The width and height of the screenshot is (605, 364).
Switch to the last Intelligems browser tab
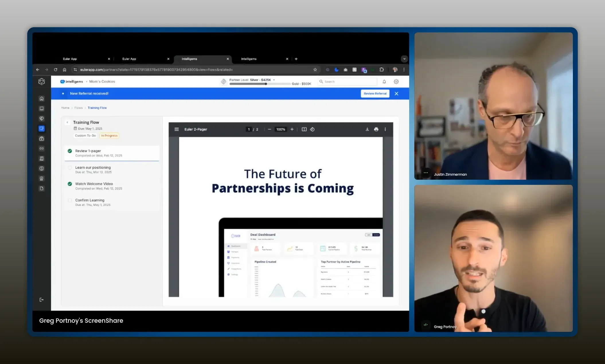pos(249,59)
